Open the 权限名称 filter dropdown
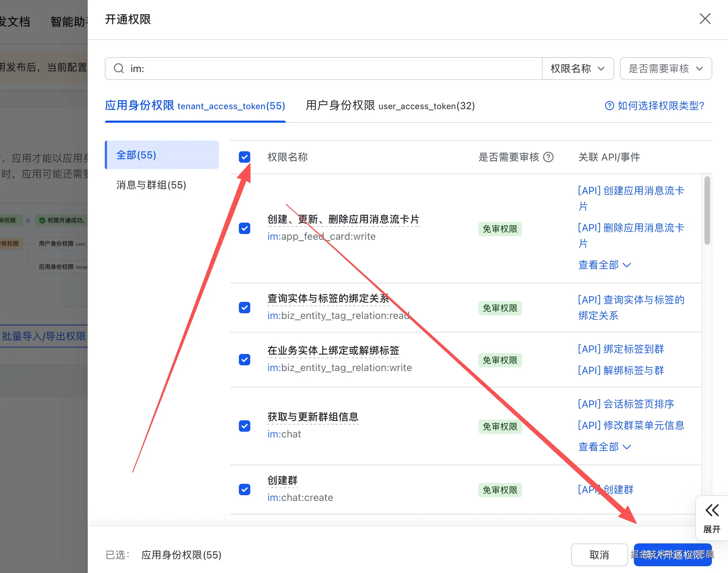Viewport: 728px width, 573px height. click(x=578, y=68)
